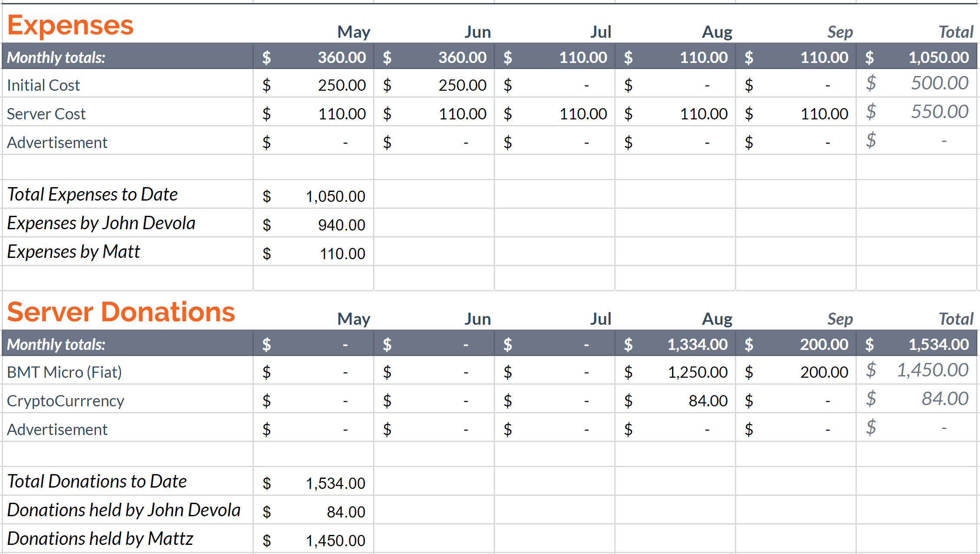
Task: Select Expenses by John Devola value 940.00
Action: (x=341, y=225)
